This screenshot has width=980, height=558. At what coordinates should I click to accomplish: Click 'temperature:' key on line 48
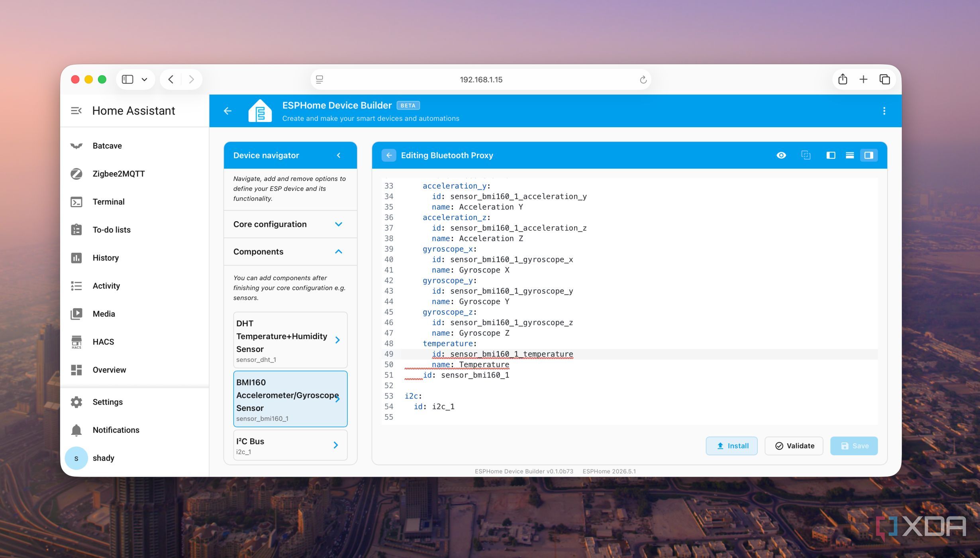(450, 344)
